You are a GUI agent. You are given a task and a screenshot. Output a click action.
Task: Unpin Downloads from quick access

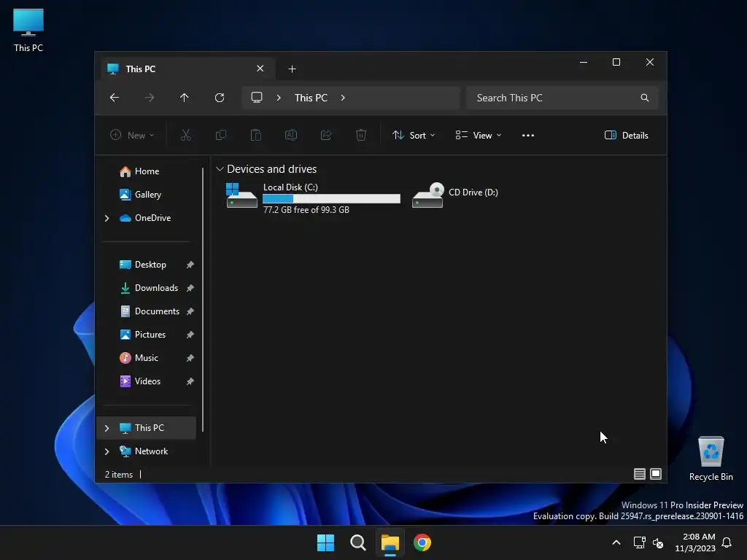click(x=190, y=288)
